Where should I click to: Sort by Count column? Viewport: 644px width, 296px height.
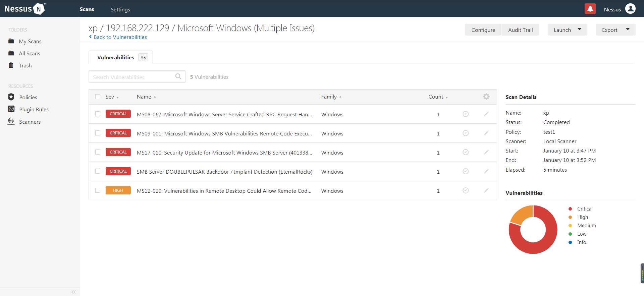[x=438, y=97]
